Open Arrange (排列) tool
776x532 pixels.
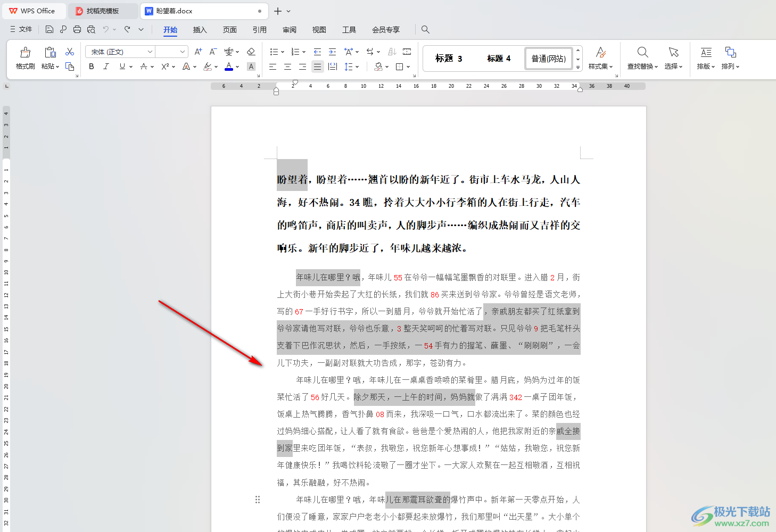(x=730, y=59)
